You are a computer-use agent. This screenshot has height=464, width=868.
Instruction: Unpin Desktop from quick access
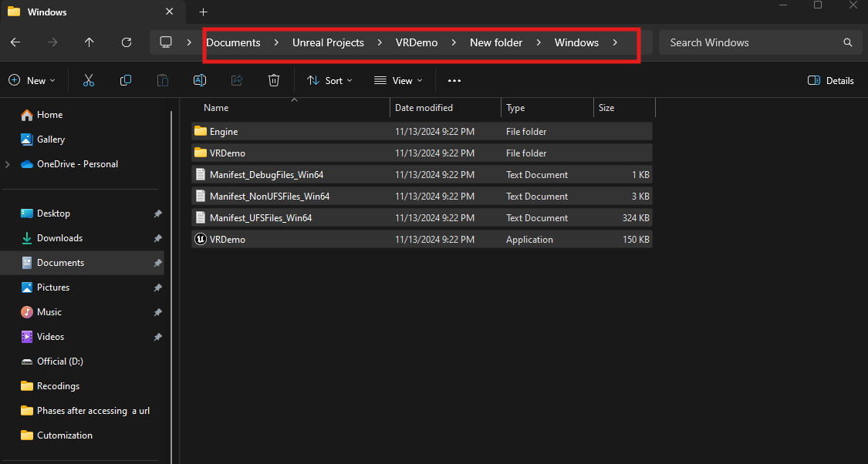pos(157,214)
